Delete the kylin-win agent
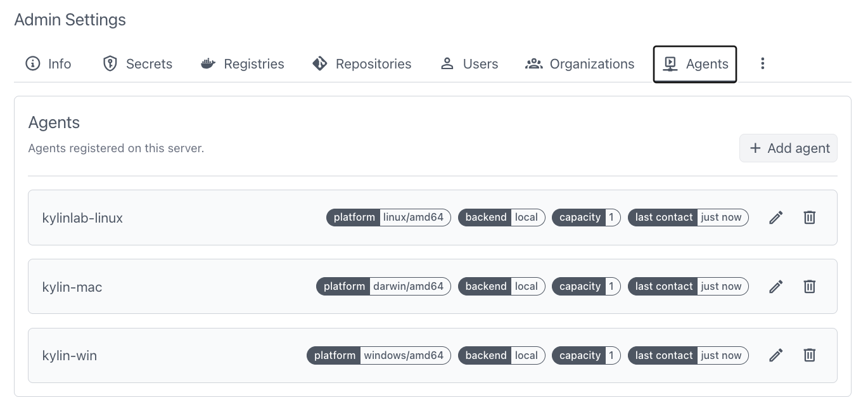This screenshot has height=397, width=868. tap(809, 356)
